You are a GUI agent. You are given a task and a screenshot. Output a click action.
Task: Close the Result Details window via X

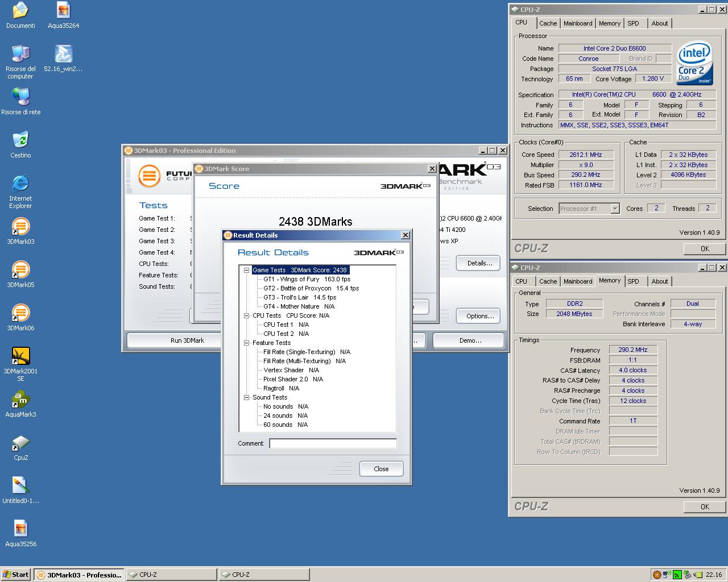tap(405, 235)
